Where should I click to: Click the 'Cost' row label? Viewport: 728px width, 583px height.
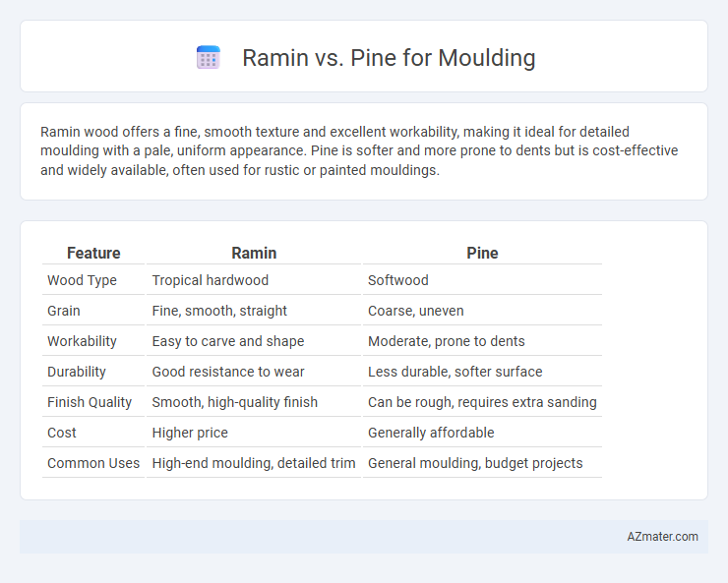(x=62, y=433)
